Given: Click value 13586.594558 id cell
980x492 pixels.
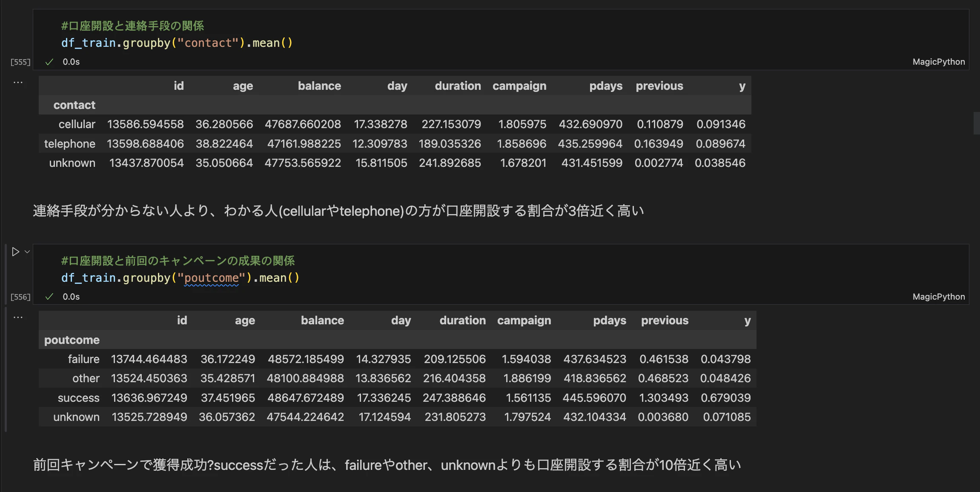Looking at the screenshot, I should (x=145, y=124).
